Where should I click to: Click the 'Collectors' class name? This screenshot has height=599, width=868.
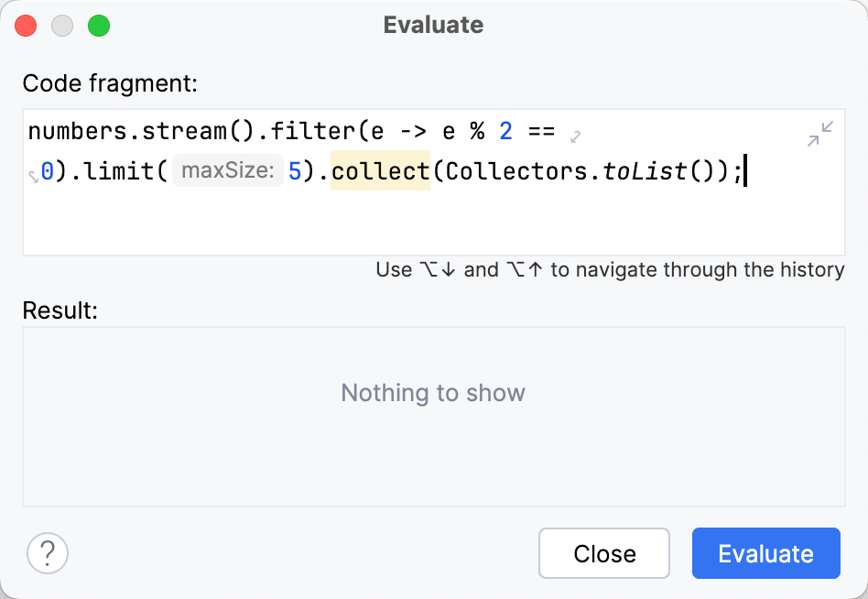[x=519, y=171]
